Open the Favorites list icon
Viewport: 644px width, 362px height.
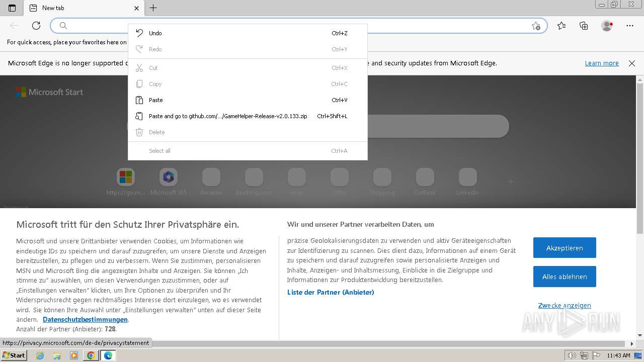click(561, 26)
